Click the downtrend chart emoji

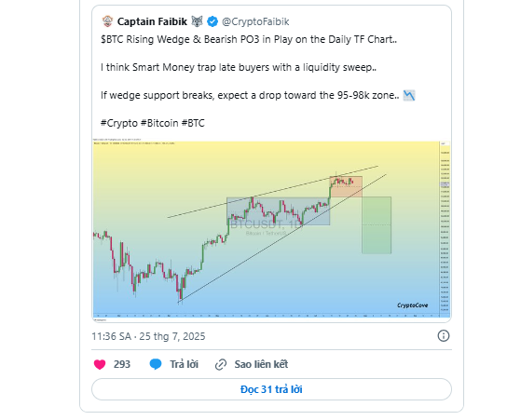point(409,95)
